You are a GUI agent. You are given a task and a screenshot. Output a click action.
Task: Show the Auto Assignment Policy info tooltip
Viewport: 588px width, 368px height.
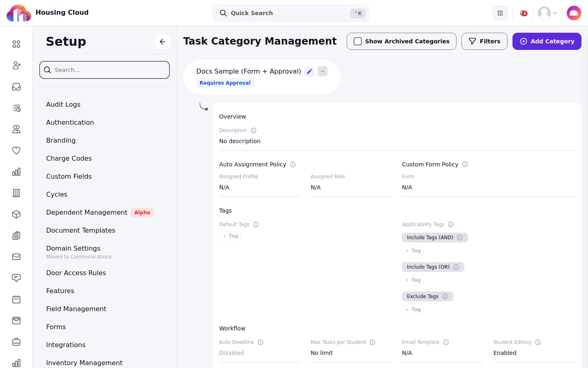[x=293, y=164]
